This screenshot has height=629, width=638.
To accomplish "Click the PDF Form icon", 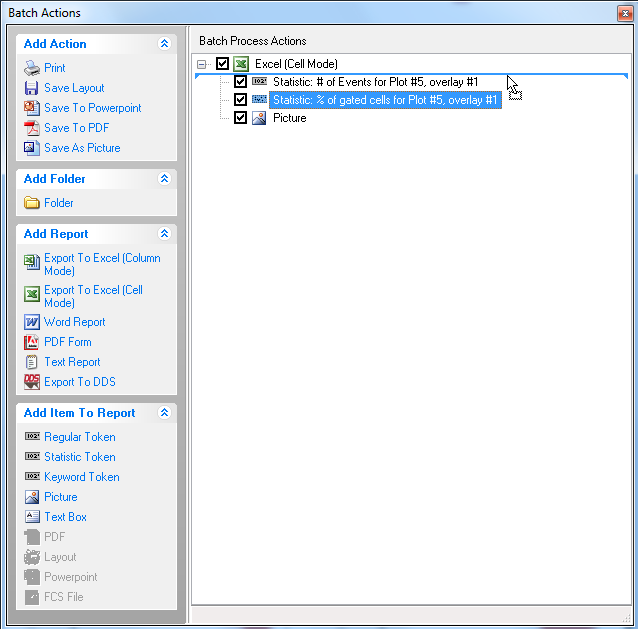I will point(31,342).
